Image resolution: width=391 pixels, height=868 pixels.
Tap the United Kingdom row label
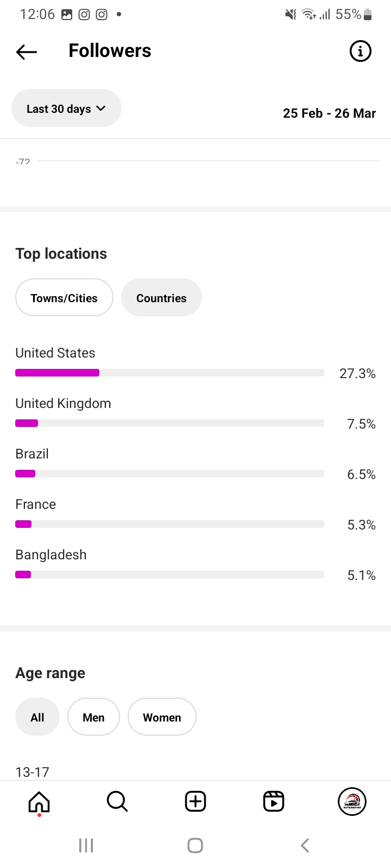(x=63, y=404)
